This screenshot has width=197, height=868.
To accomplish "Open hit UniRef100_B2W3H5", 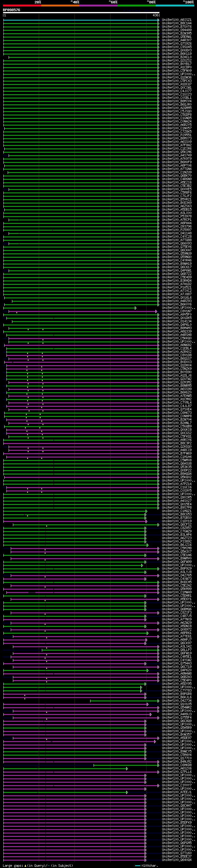I will pyautogui.click(x=176, y=33).
